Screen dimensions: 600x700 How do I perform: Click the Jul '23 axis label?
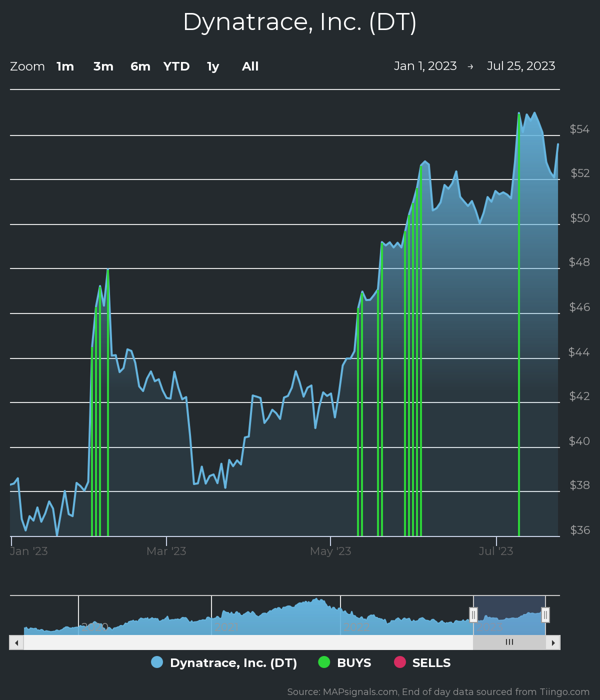[496, 551]
